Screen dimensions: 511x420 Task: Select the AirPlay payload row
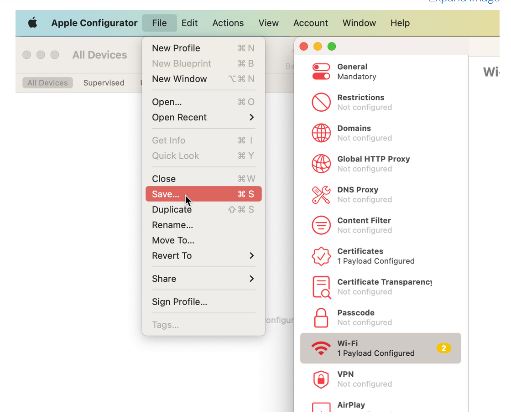tap(381, 404)
